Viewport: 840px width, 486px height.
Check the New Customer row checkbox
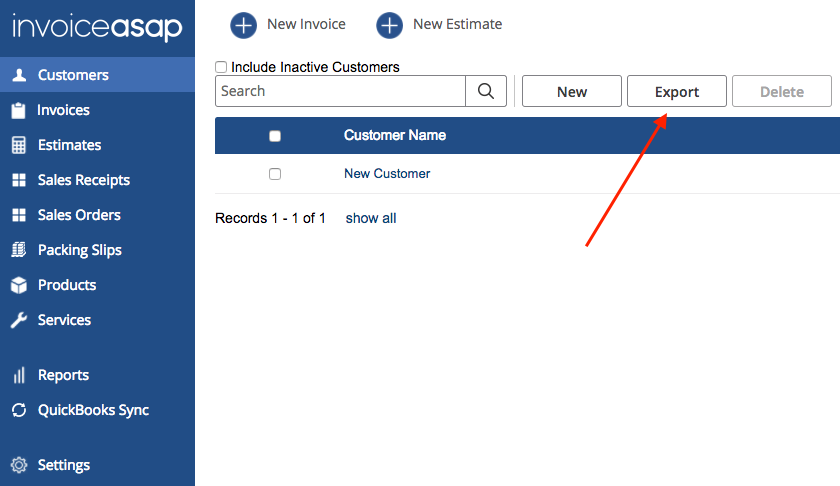275,174
